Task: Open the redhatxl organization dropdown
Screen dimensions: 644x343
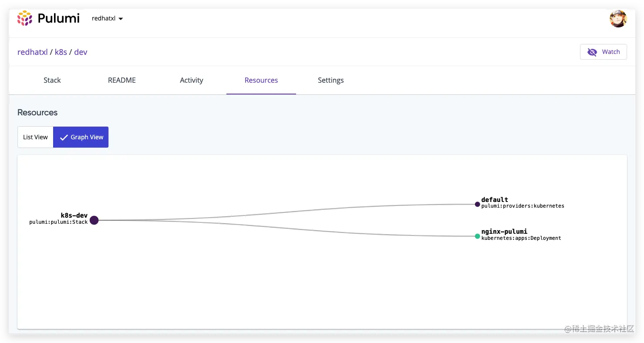Action: 108,18
